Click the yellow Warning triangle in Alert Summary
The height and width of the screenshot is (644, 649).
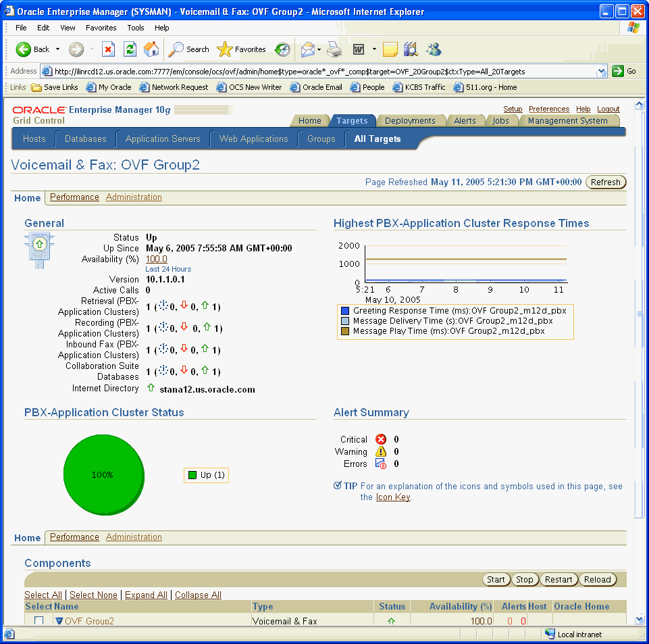coord(380,451)
